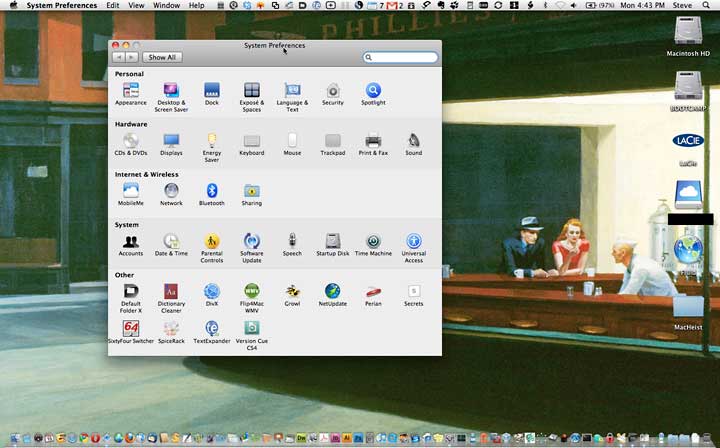This screenshot has height=448, width=720.
Task: Open the Time Machine preference pane
Action: (373, 242)
